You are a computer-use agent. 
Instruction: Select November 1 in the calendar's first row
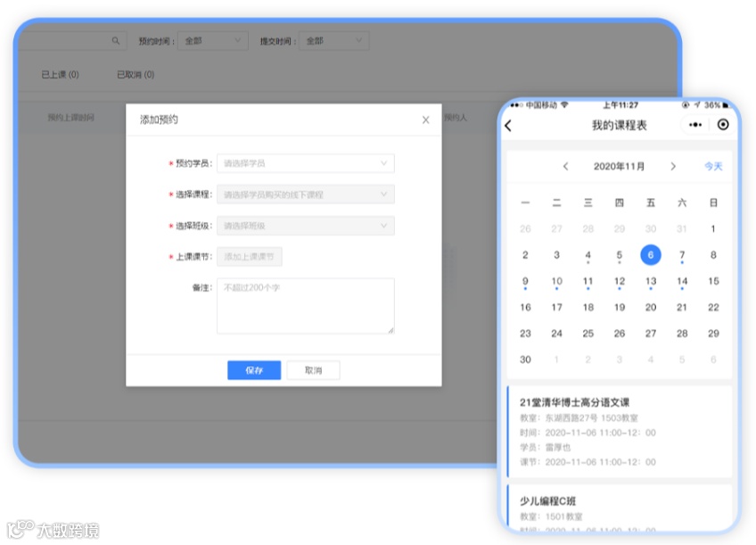coord(713,228)
